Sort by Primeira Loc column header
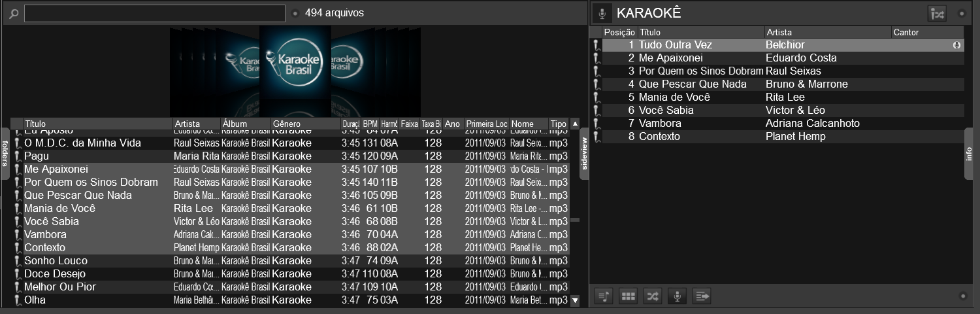Viewport: 980px width, 314px height. coord(486,124)
